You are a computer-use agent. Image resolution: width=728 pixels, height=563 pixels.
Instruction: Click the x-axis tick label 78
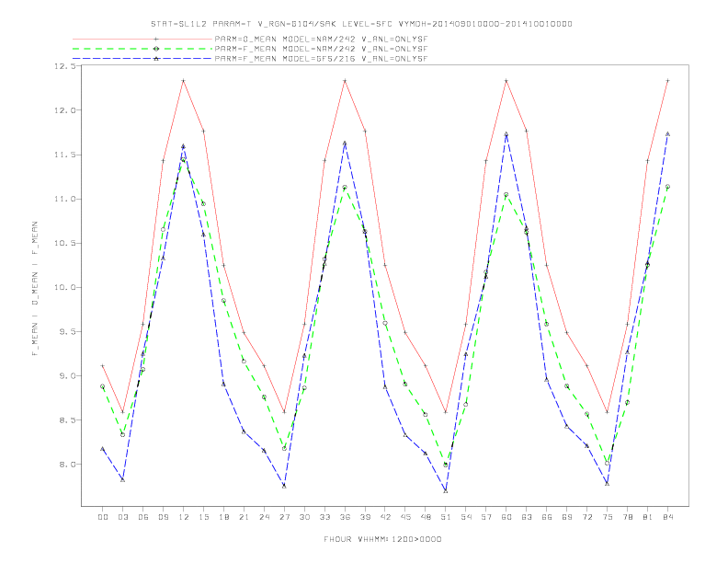pos(627,517)
